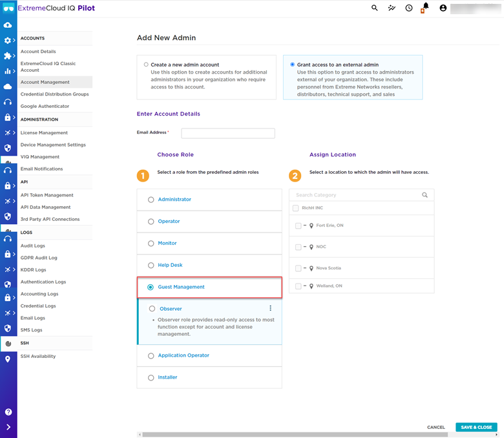The height and width of the screenshot is (438, 504).
Task: Open the notifications bell icon
Action: click(x=426, y=6)
